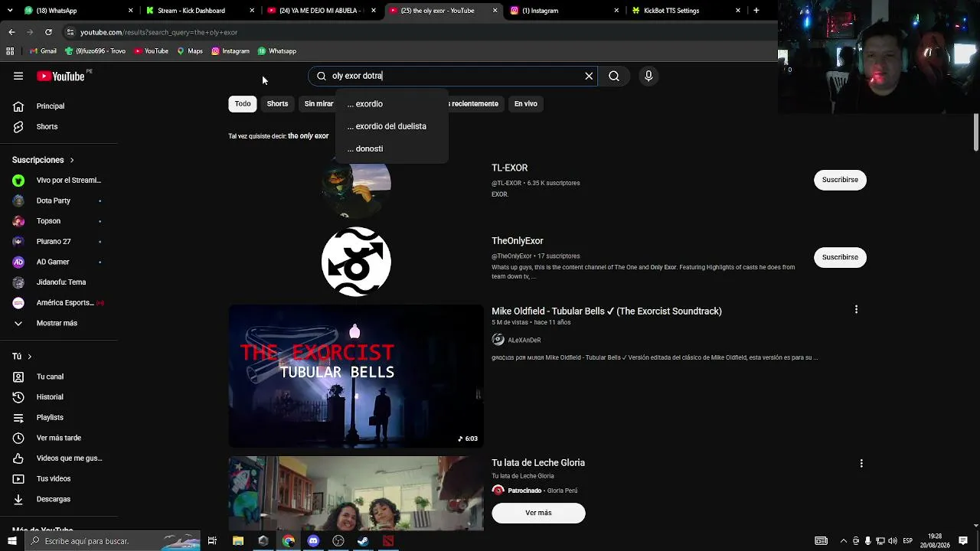This screenshot has height=551, width=980.
Task: Open the TL-EXOR channel avatar
Action: (x=356, y=184)
